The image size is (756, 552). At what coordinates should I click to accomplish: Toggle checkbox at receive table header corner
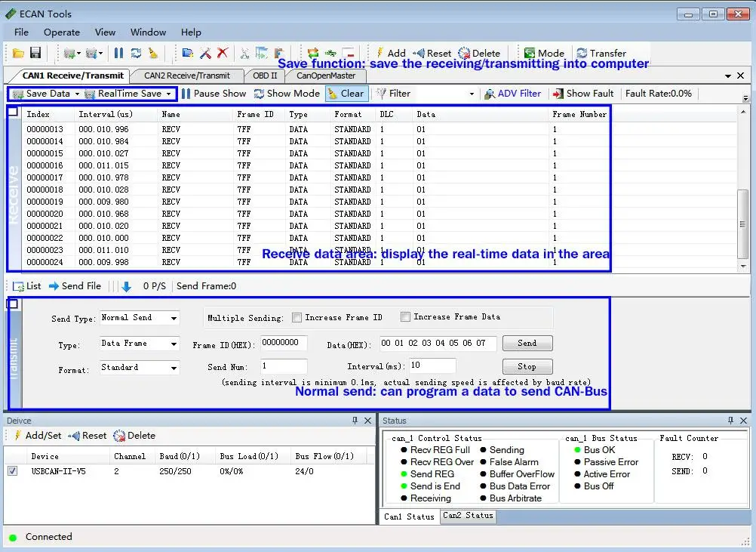[x=13, y=112]
